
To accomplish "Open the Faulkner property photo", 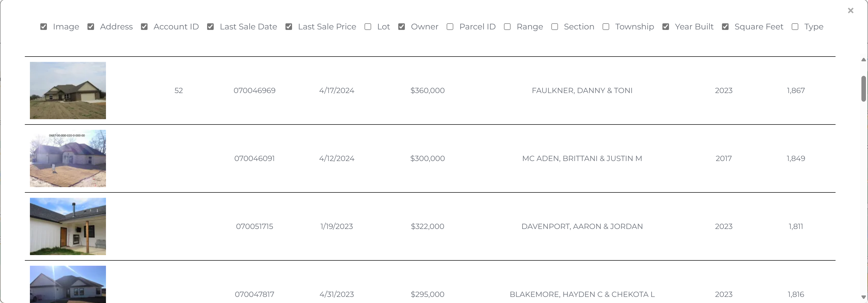I will (68, 90).
